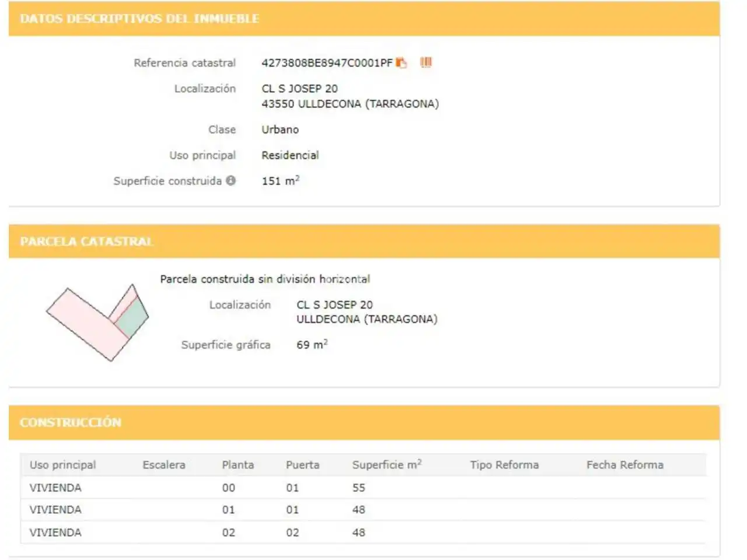Click the Superficie construida label
The height and width of the screenshot is (560, 747).
click(167, 181)
